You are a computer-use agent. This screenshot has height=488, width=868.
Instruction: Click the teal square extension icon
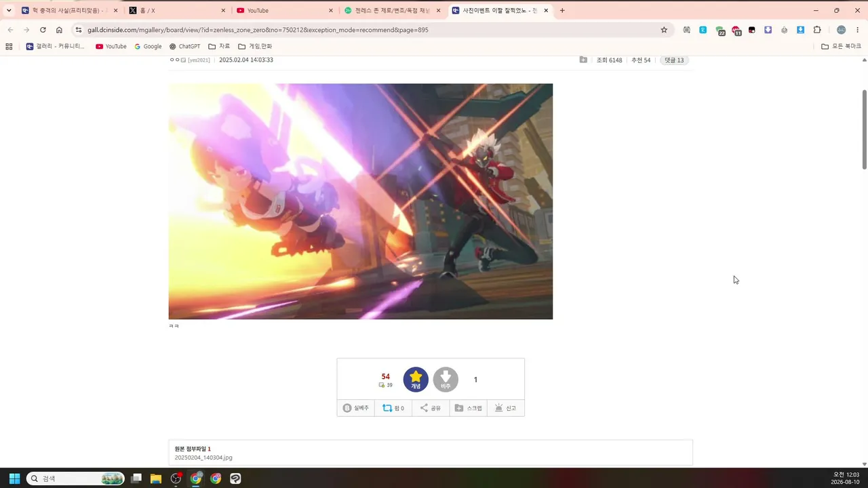[x=703, y=30]
